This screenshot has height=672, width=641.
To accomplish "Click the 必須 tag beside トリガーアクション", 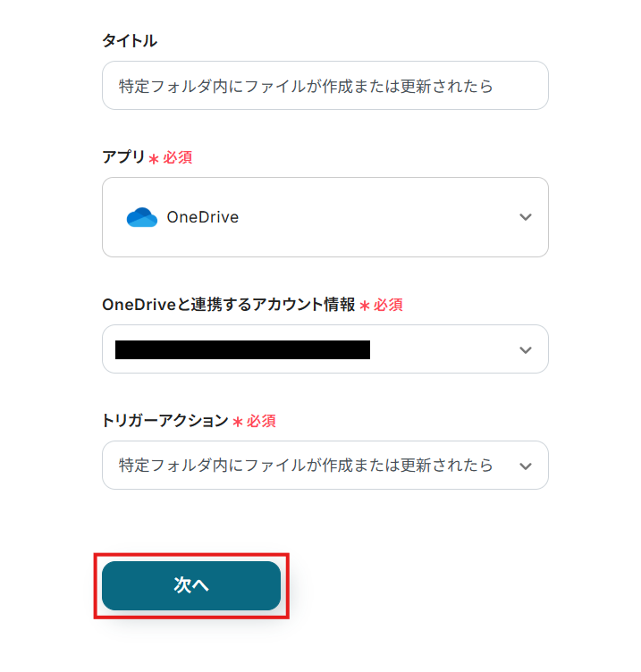I will (261, 420).
